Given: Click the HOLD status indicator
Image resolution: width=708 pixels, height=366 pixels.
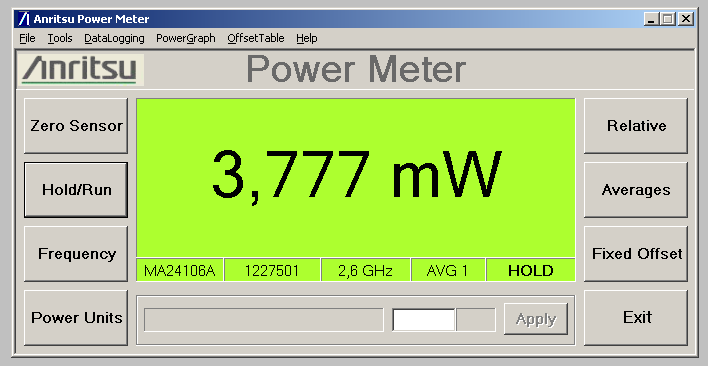Looking at the screenshot, I should click(531, 271).
